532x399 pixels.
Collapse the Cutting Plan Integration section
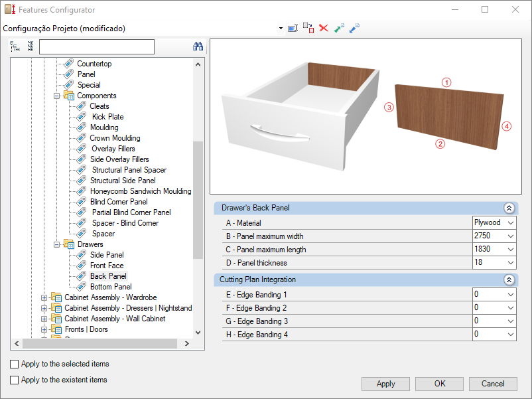[x=509, y=280]
